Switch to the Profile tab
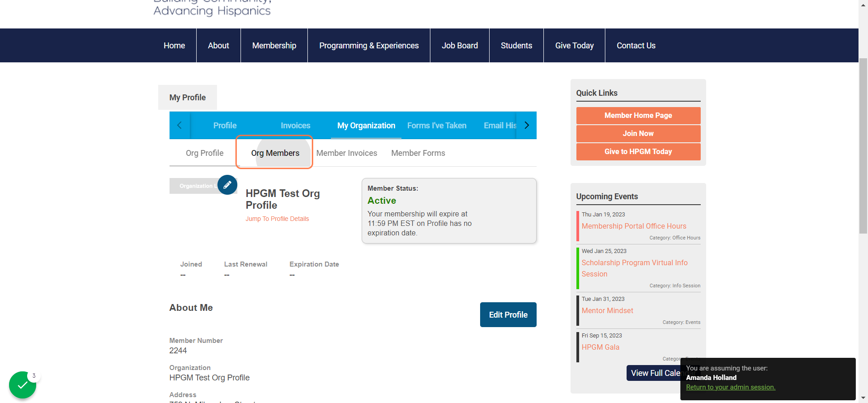This screenshot has width=868, height=403. (225, 126)
